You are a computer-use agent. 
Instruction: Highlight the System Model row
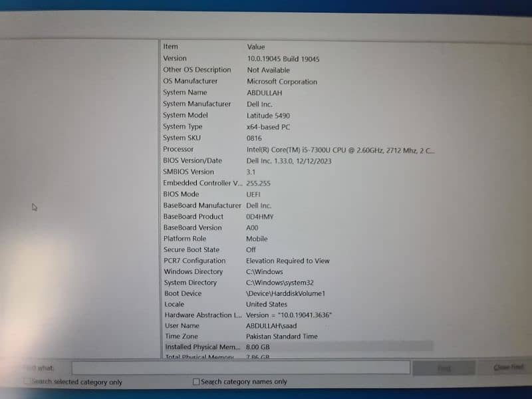tap(185, 115)
